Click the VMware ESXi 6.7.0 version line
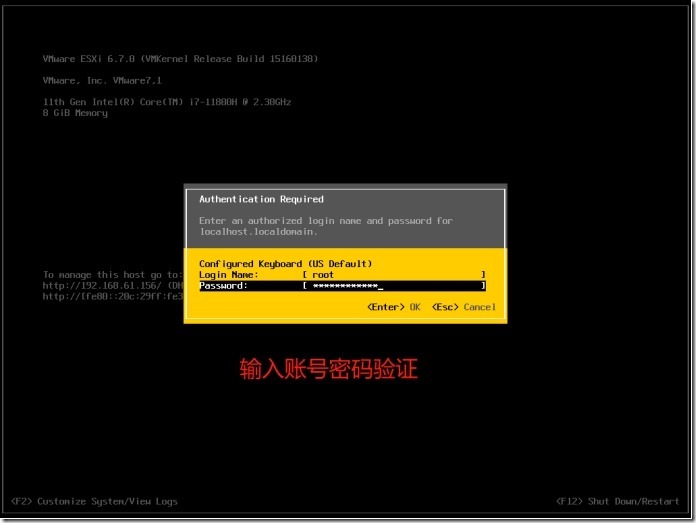 pos(180,59)
